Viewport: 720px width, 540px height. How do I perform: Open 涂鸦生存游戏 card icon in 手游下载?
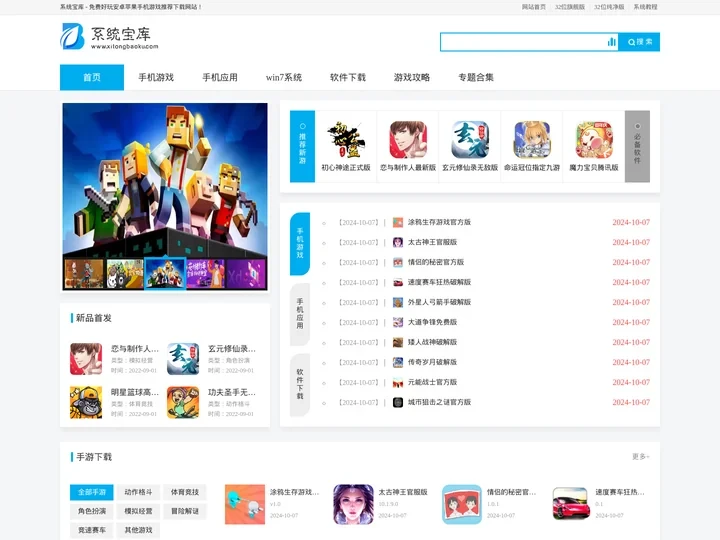(x=245, y=504)
